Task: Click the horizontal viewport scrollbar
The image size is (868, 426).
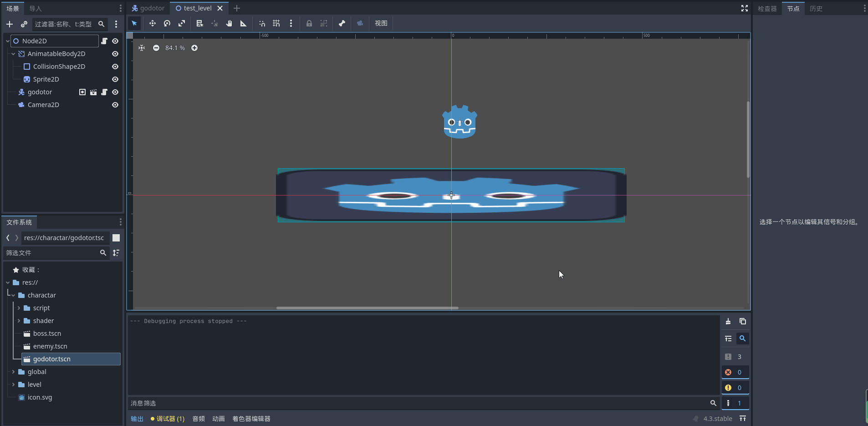Action: (367, 308)
